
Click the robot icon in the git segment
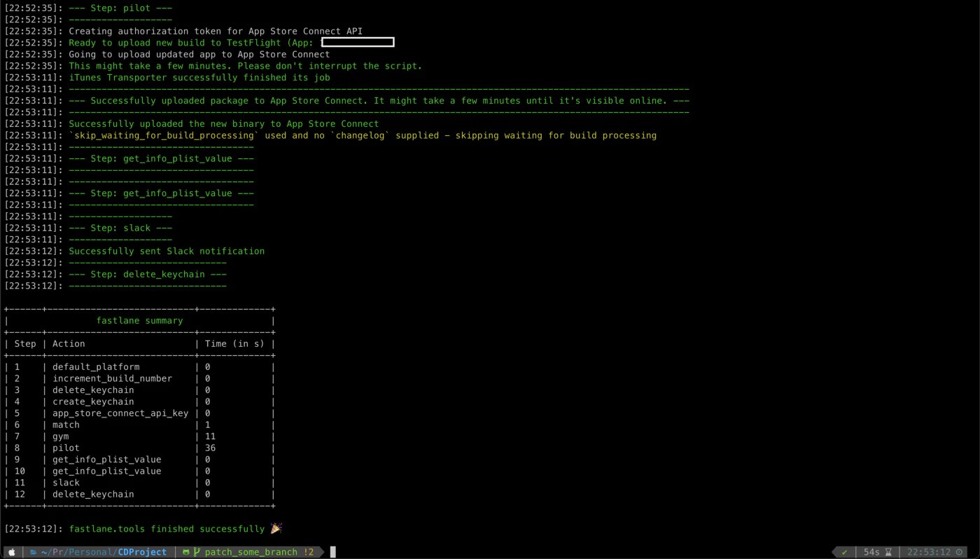point(186,552)
